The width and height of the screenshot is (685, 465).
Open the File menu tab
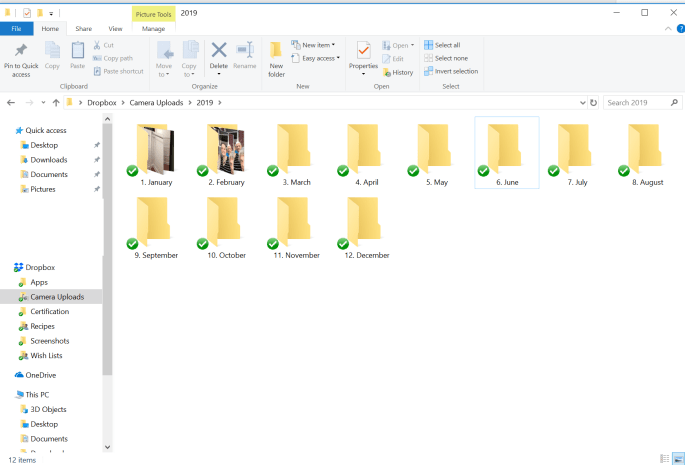click(17, 29)
